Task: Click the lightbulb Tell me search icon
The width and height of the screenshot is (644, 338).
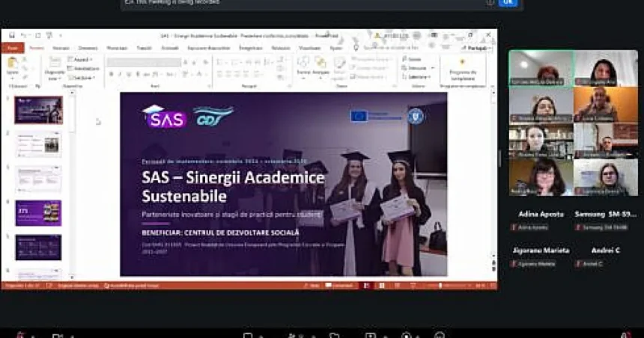Action: [356, 48]
